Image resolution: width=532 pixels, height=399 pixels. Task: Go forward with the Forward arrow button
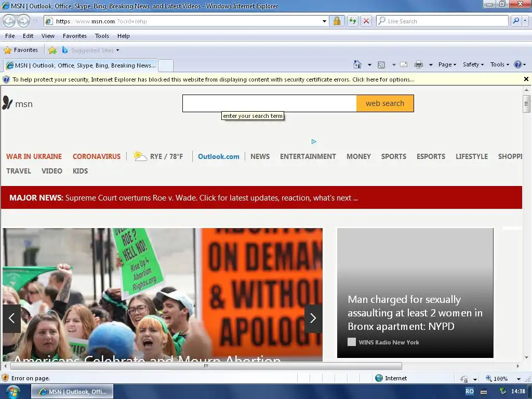(x=23, y=21)
